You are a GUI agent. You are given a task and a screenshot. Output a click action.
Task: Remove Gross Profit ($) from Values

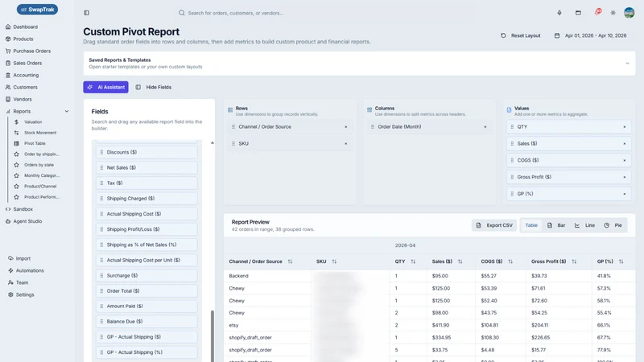[625, 177]
